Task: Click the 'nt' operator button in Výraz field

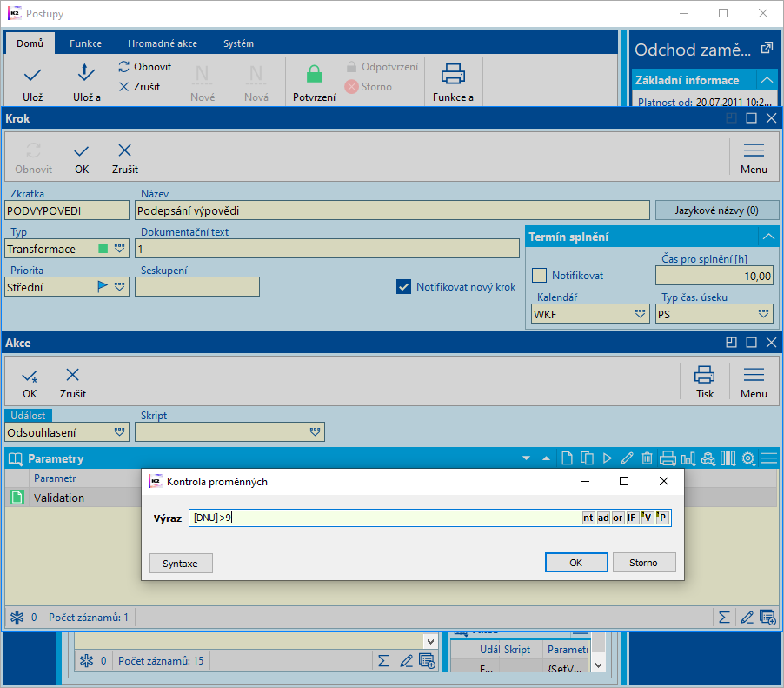Action: pos(588,518)
